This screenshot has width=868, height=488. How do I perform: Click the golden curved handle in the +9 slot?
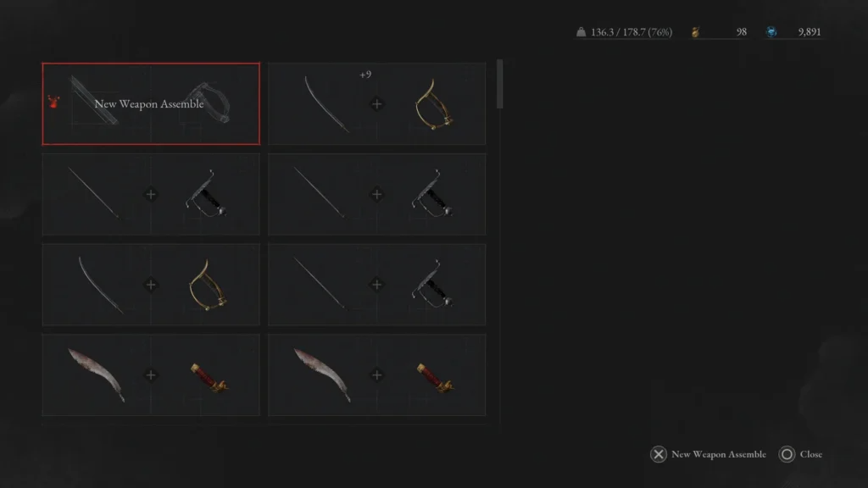coord(433,104)
